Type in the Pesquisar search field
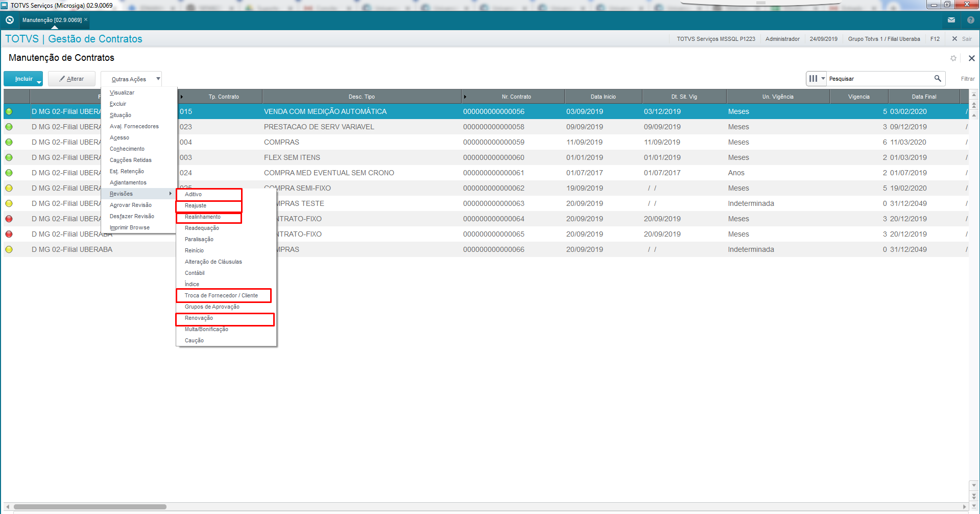Viewport: 980px width, 514px height. pyautogui.click(x=879, y=79)
